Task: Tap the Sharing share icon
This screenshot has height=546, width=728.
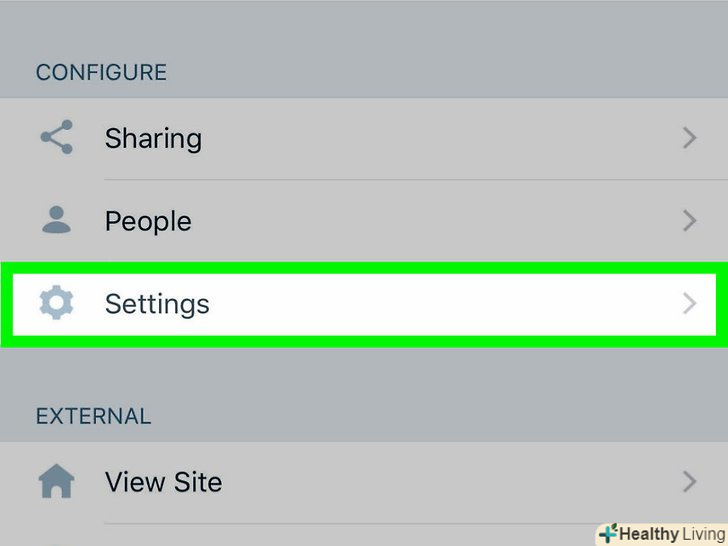Action: [56, 137]
